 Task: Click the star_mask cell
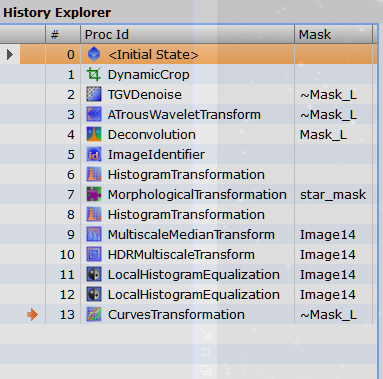(x=333, y=195)
